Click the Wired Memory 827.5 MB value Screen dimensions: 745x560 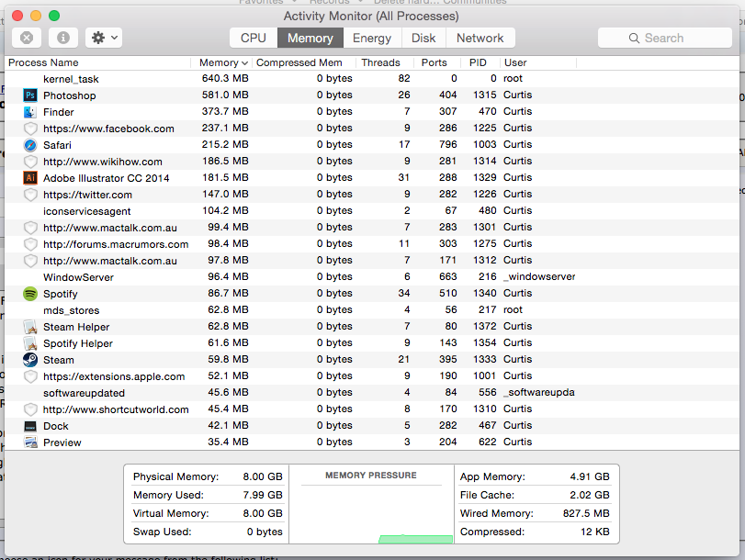586,513
